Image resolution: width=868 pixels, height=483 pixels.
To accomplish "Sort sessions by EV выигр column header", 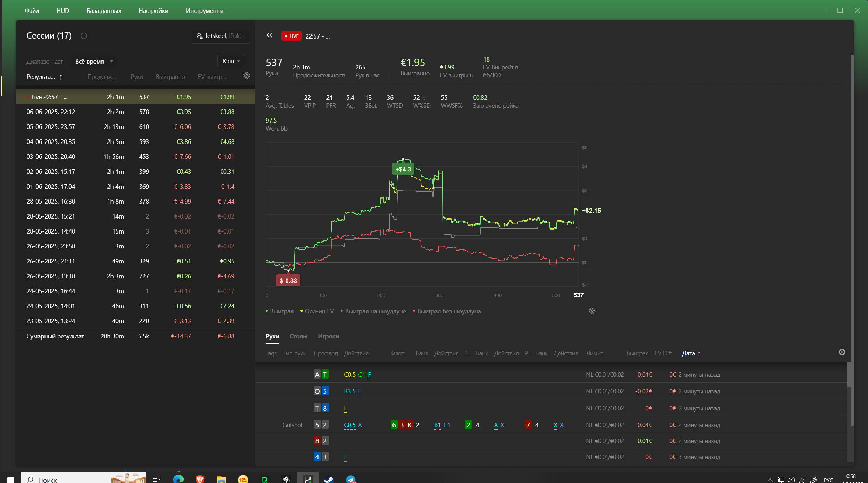I will pyautogui.click(x=212, y=77).
